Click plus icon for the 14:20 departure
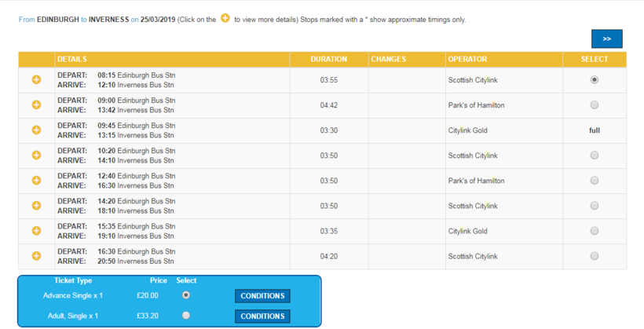Image resolution: width=644 pixels, height=329 pixels. 36,206
